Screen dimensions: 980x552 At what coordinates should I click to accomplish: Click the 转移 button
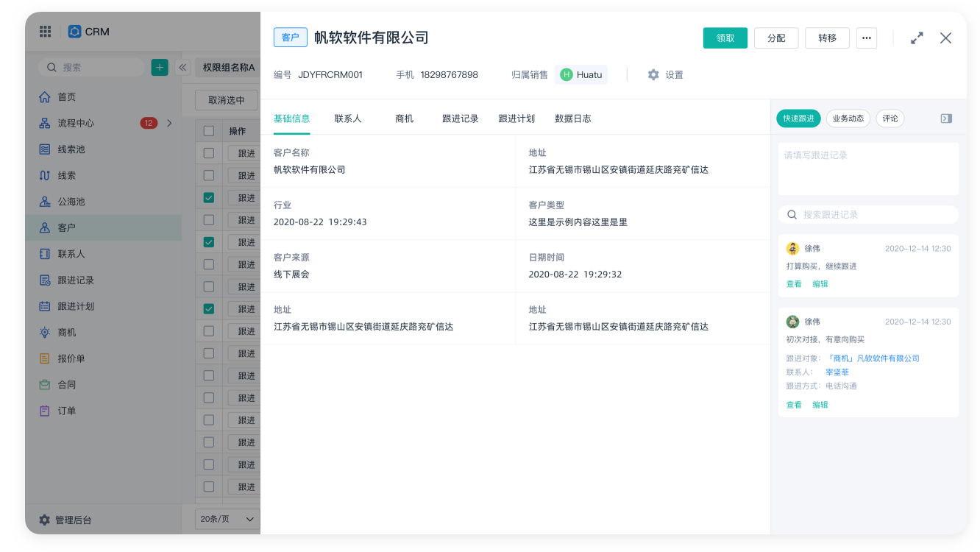tap(828, 38)
